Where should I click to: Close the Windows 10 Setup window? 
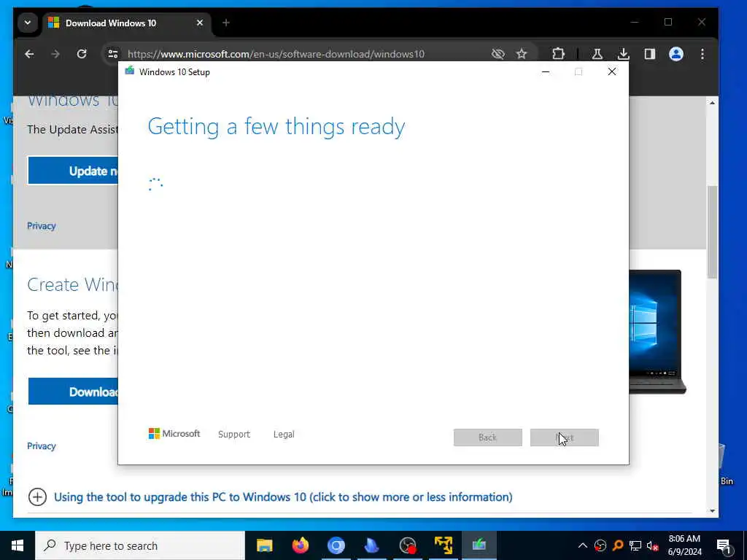tap(612, 71)
